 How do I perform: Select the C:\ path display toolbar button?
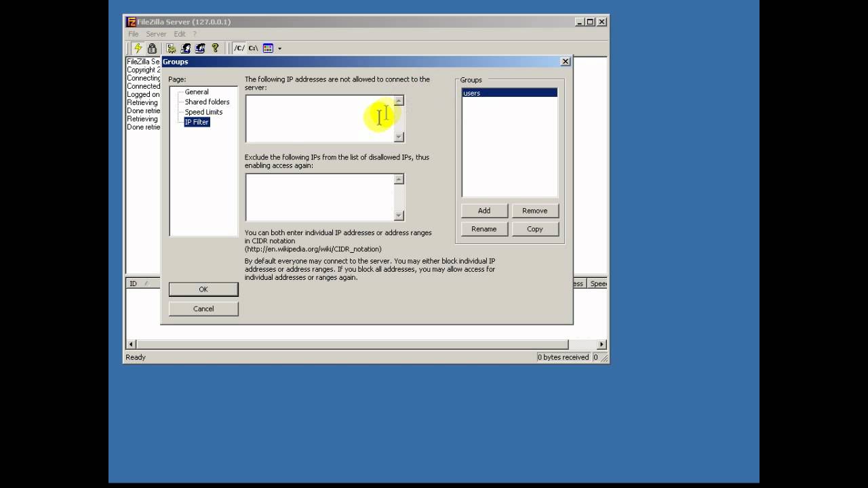coord(253,48)
